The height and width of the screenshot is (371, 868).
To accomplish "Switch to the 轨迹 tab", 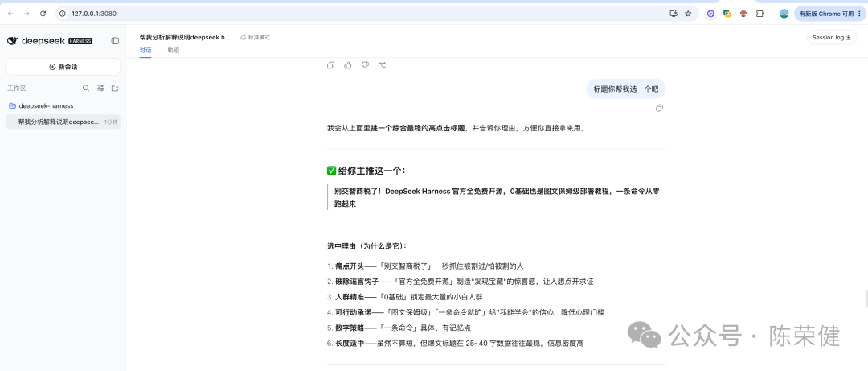I will 174,51.
